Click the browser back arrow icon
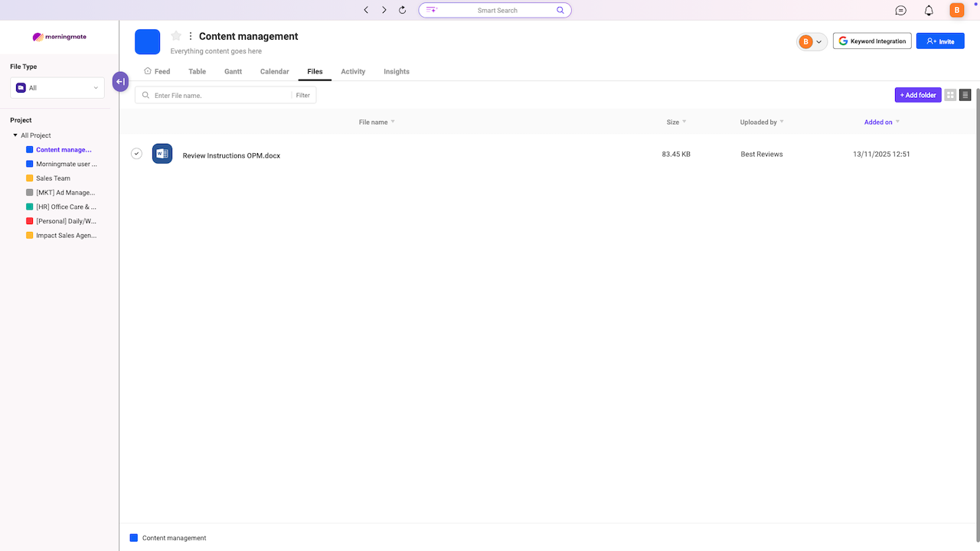 click(x=366, y=10)
